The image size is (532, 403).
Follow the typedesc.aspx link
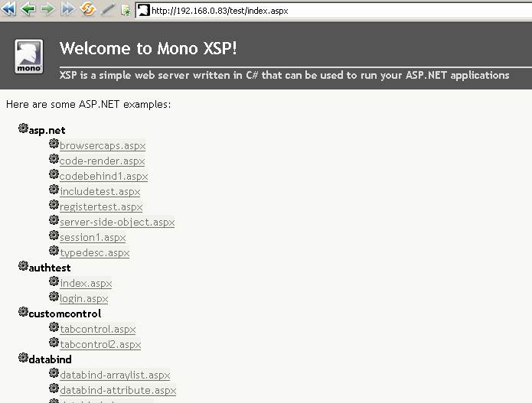(x=95, y=253)
